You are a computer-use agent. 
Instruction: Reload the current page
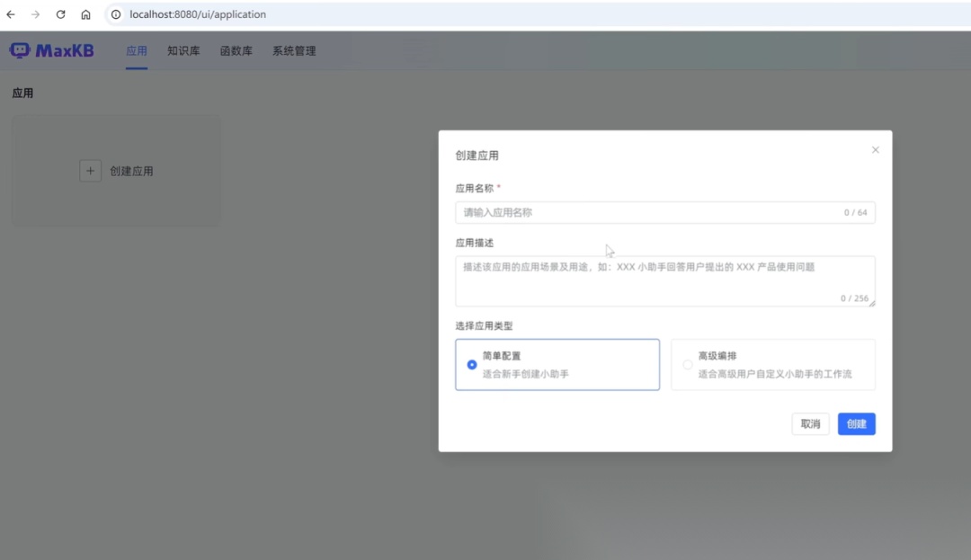pyautogui.click(x=61, y=14)
